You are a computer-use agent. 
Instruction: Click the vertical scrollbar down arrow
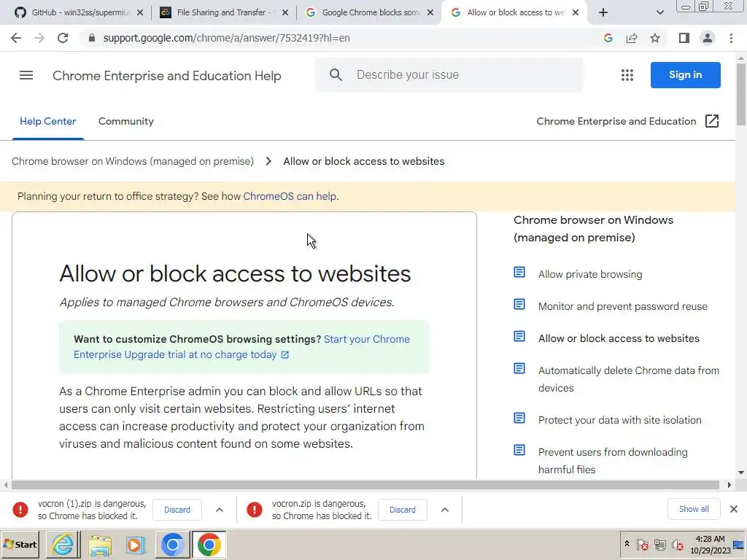[741, 472]
